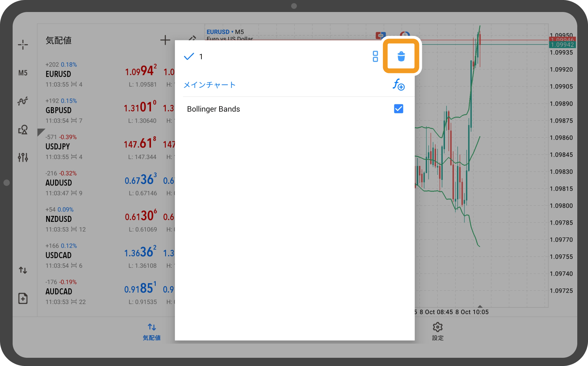Viewport: 588px width, 366px height.
Task: Tap USDCAD bid price 1.3636
Action: 140,252
